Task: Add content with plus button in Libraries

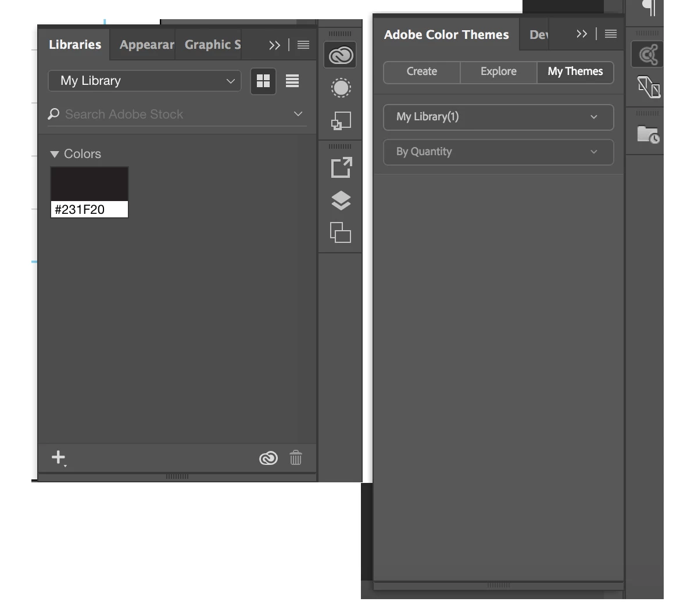Action: tap(58, 458)
